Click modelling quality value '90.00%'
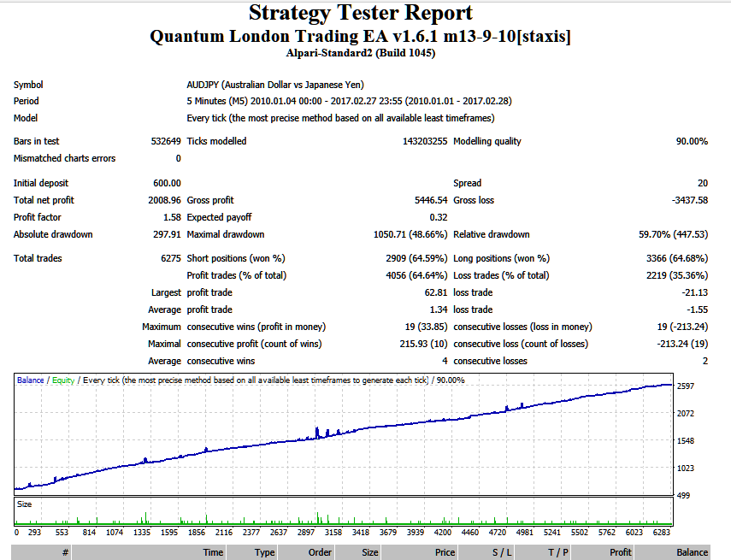This screenshot has height=560, width=731. (x=692, y=141)
